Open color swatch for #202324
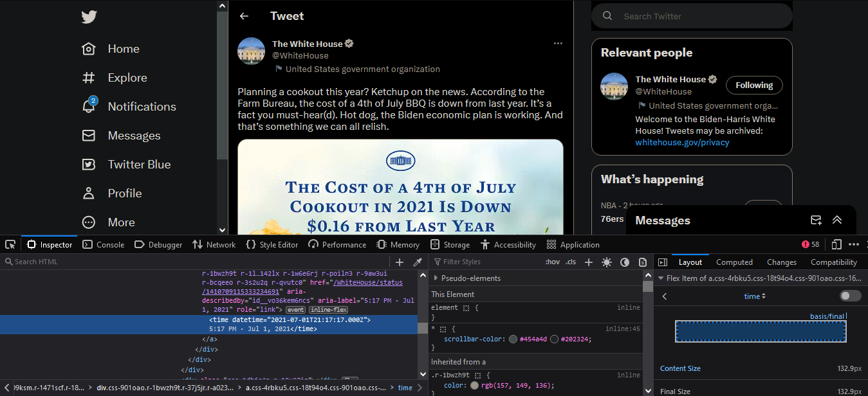868x396 pixels. [554, 339]
